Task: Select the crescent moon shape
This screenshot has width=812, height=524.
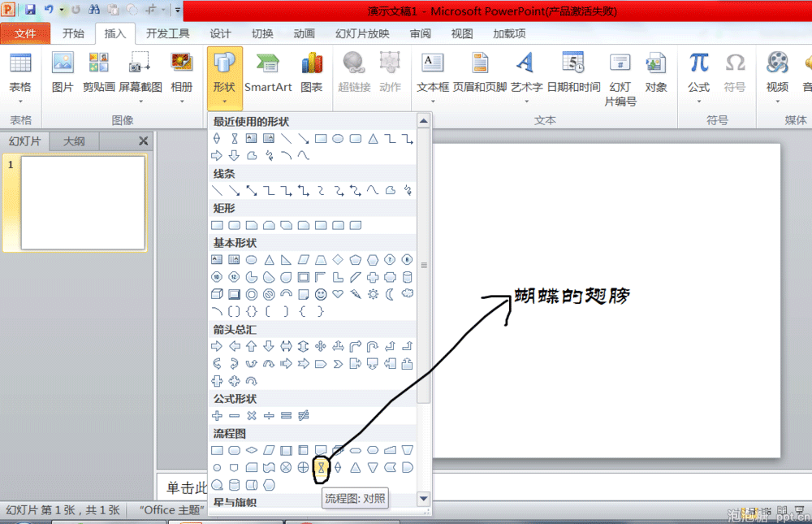Action: point(390,294)
